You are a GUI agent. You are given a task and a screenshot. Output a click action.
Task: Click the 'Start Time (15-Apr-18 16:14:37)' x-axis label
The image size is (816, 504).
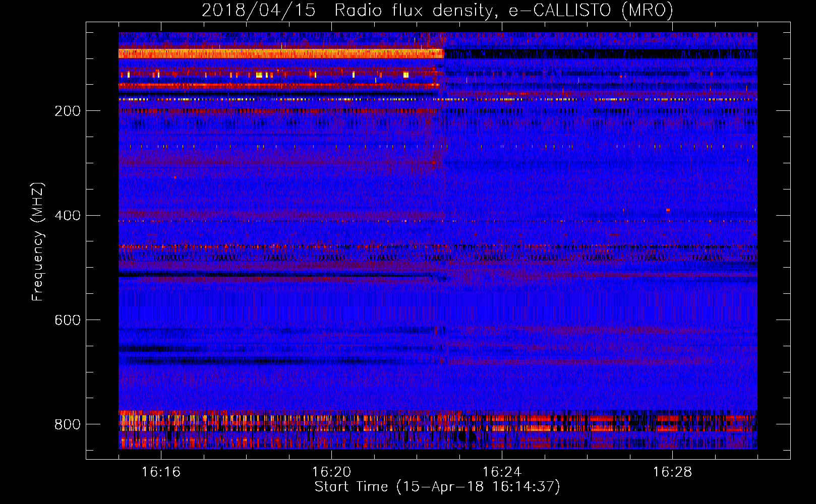tap(437, 487)
